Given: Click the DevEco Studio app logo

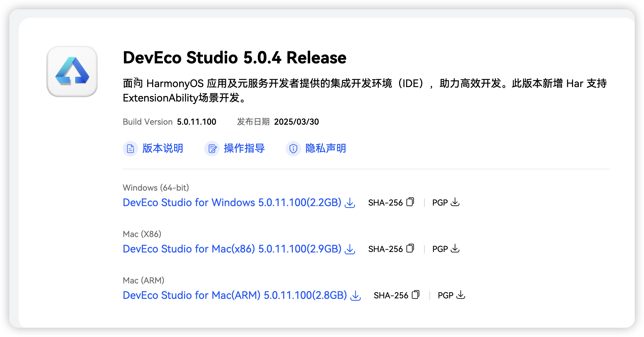Looking at the screenshot, I should (x=72, y=71).
